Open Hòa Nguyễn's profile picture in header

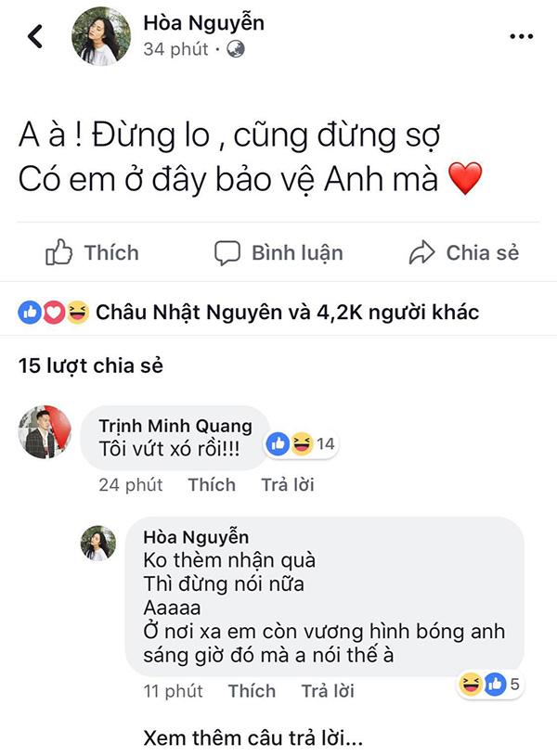pos(100,37)
